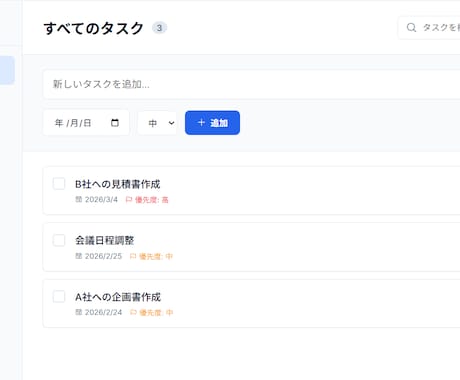
Task: Click the task count badge 3
Action: pyautogui.click(x=159, y=28)
